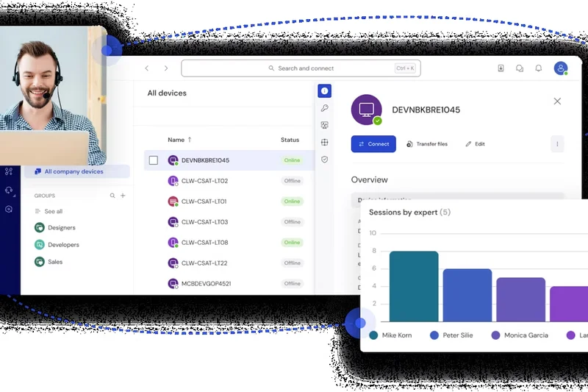Open the shield security panel icon
Screen dimensions: 588x392
[324, 160]
